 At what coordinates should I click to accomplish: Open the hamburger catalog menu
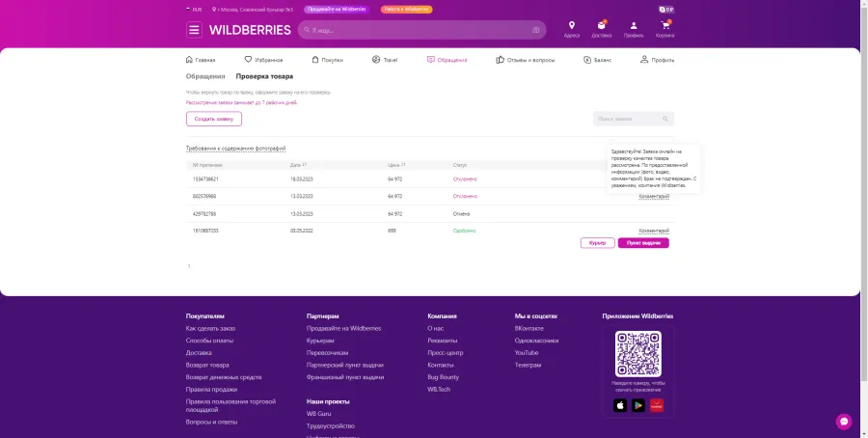point(194,30)
